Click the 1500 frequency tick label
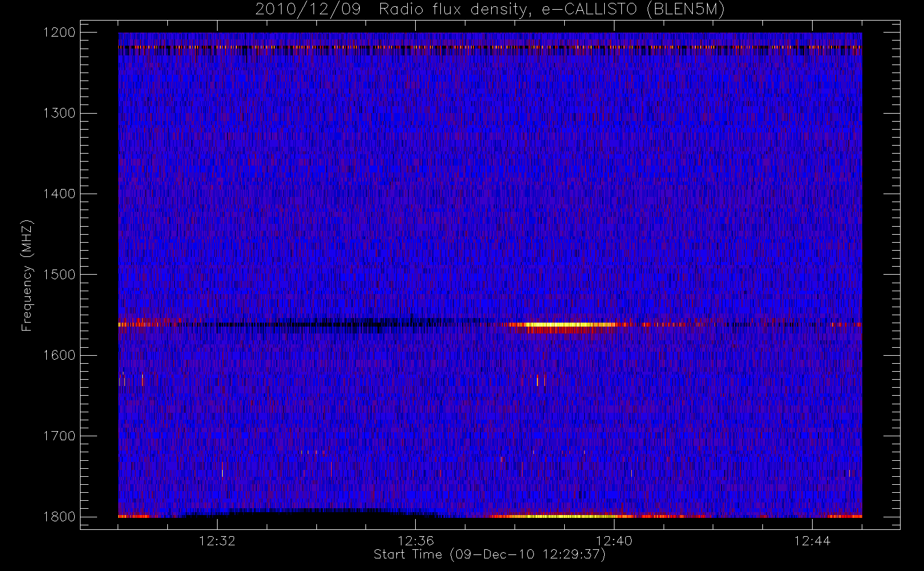The image size is (924, 571). pos(59,275)
